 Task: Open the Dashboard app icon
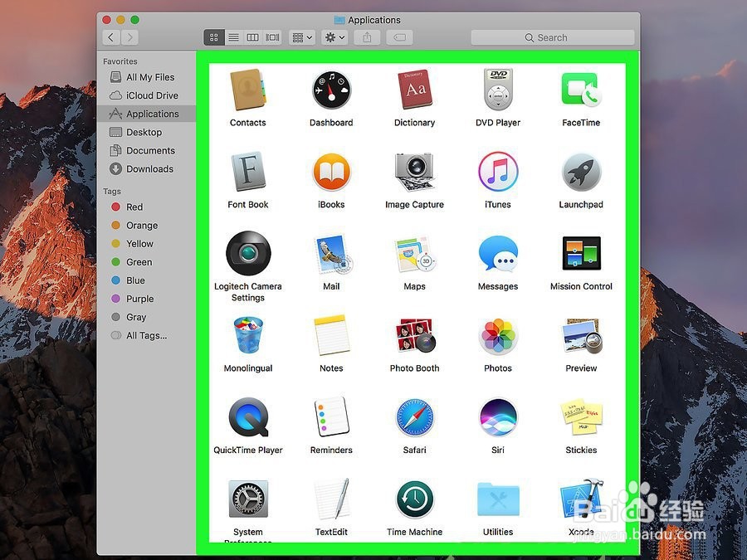coord(331,90)
